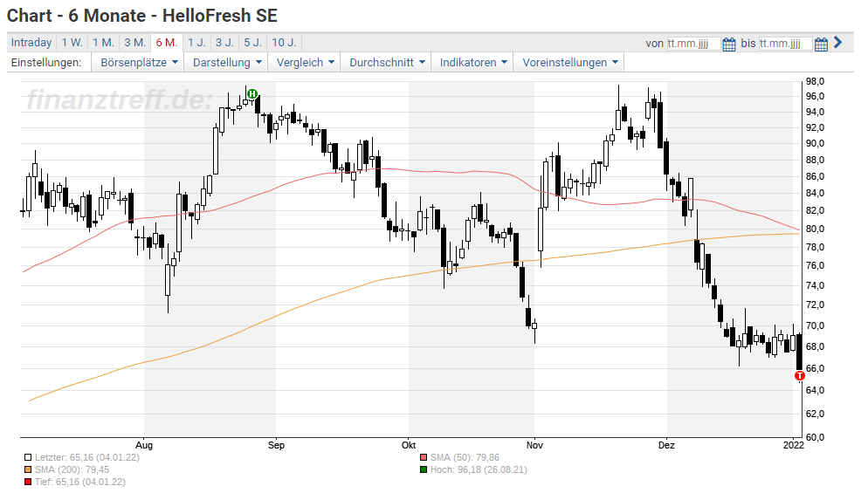Image resolution: width=868 pixels, height=493 pixels.
Task: Open the 'bis' date calendar picker icon
Action: (x=821, y=44)
